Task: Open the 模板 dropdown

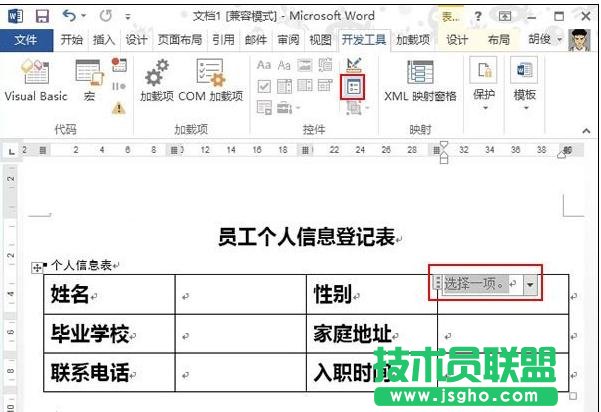Action: (524, 84)
